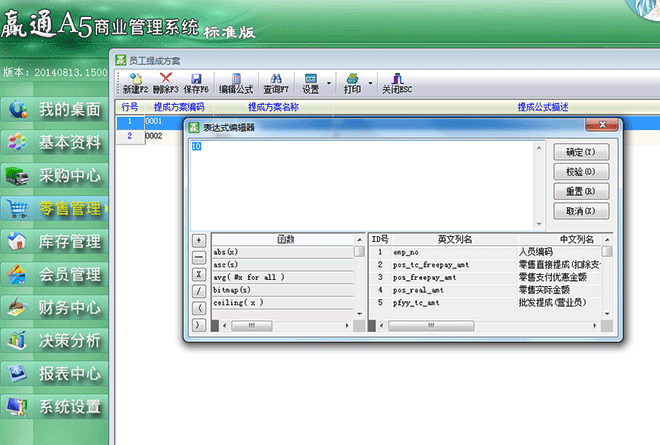Sort by the 提成方案编码 column header

click(179, 107)
